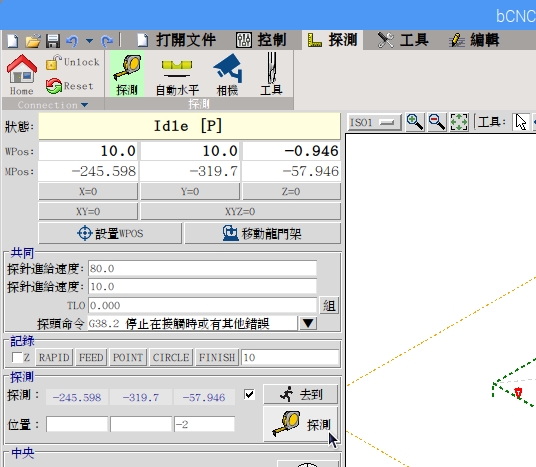The height and width of the screenshot is (467, 536).
Task: Click the TLO input field
Action: (202, 305)
